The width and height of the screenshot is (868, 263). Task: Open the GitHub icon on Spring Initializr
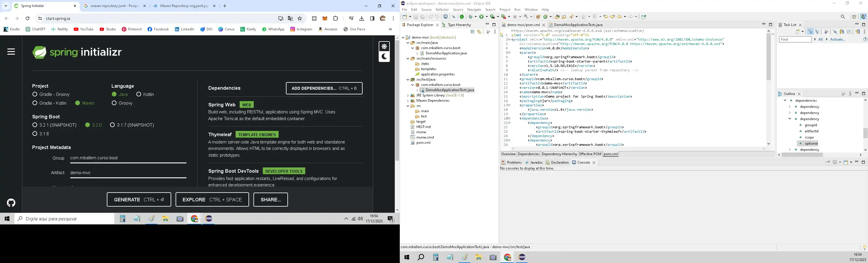(11, 203)
